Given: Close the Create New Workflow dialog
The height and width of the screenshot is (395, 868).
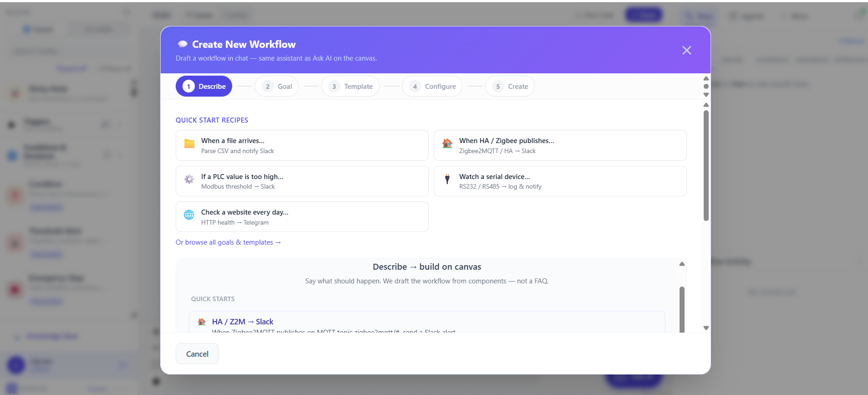Looking at the screenshot, I should 686,50.
